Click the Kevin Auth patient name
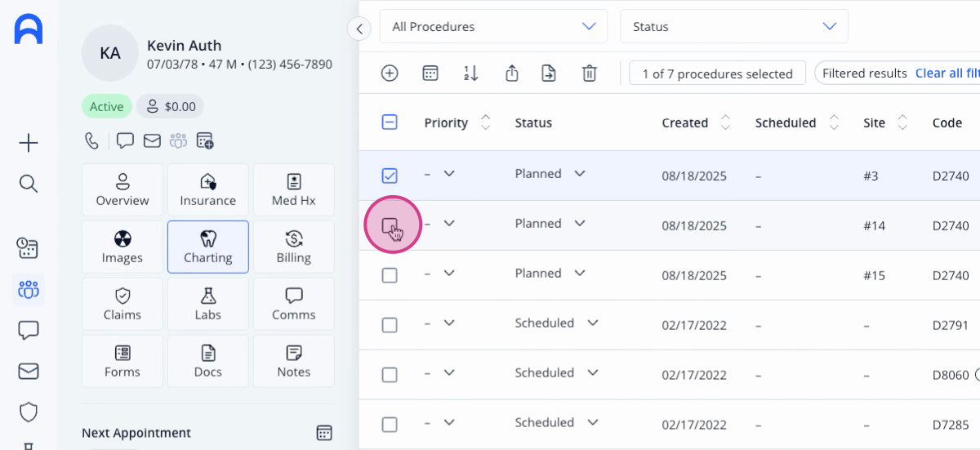The height and width of the screenshot is (450, 980). [x=184, y=46]
